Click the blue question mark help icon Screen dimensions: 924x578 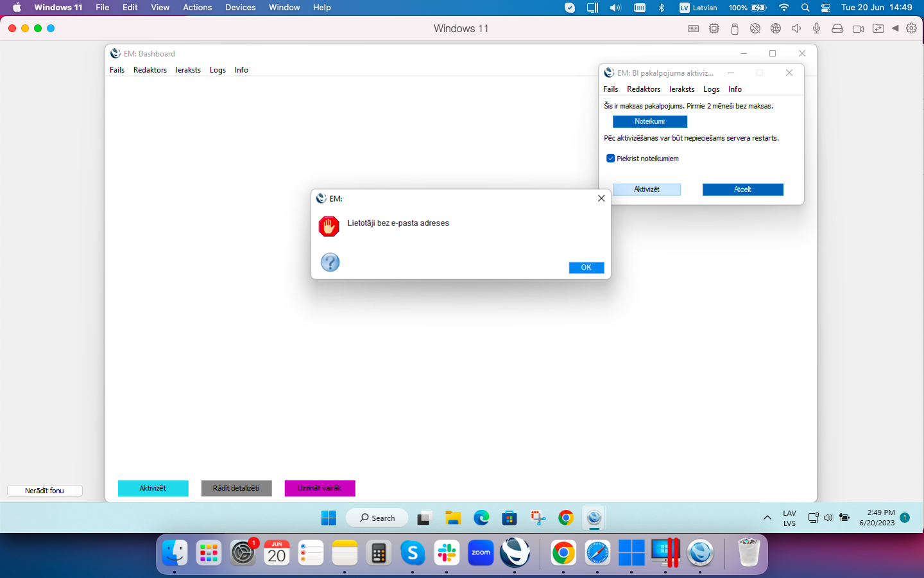tap(330, 262)
